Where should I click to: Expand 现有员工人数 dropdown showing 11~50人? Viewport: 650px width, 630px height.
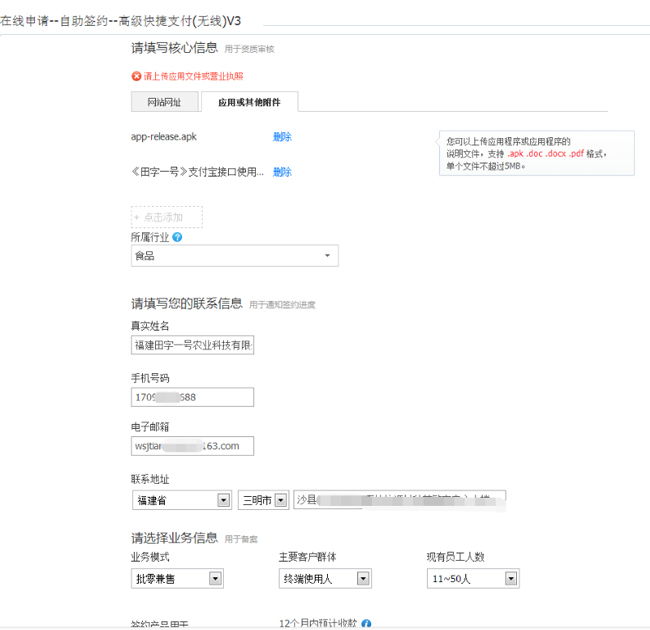click(472, 578)
